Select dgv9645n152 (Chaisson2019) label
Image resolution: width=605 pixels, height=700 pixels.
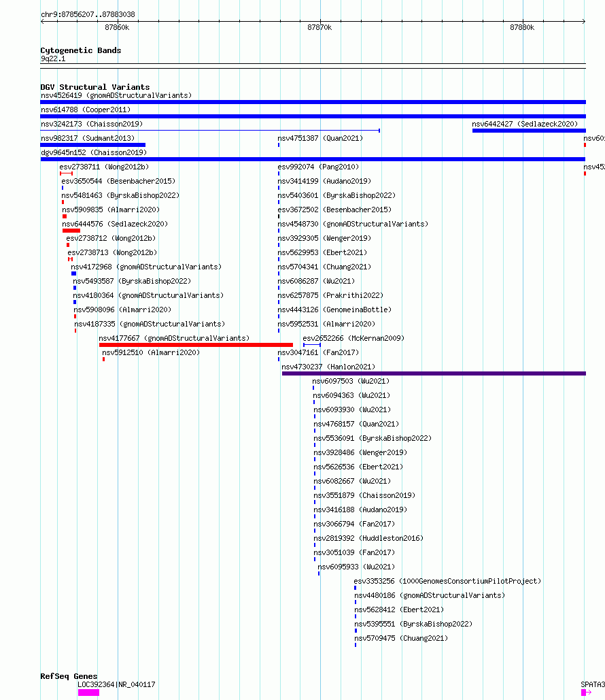[94, 152]
